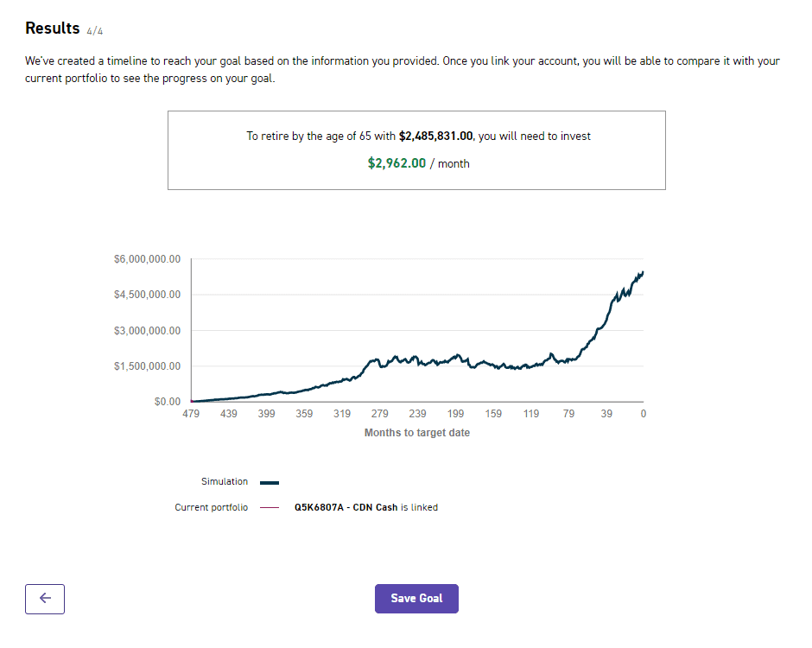
Task: Click the Current portfolio legend line swatch
Action: 270,508
